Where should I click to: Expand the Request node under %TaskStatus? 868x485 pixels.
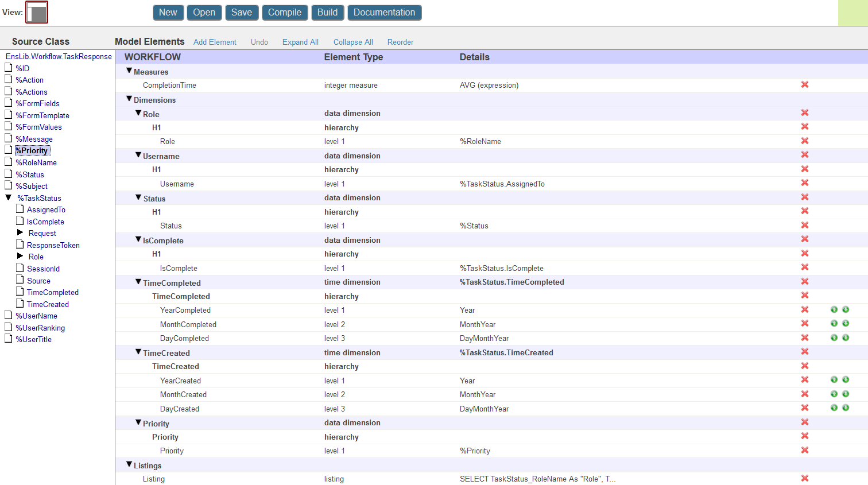[20, 232]
